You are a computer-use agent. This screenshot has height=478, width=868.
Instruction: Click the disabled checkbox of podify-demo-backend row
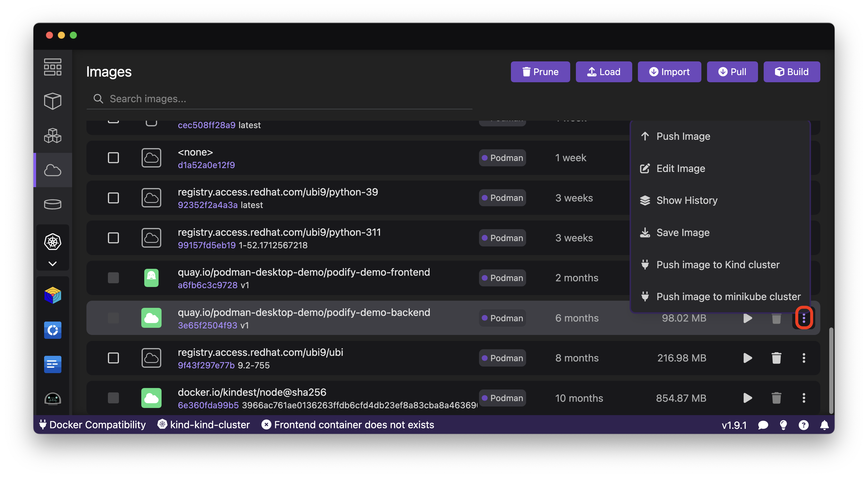tap(113, 318)
